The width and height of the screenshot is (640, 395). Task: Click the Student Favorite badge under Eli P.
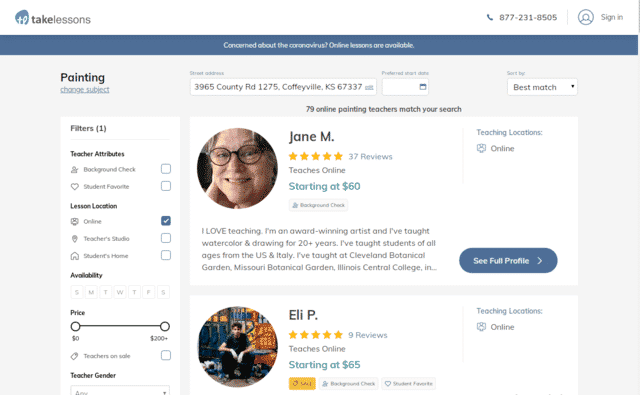click(x=408, y=384)
